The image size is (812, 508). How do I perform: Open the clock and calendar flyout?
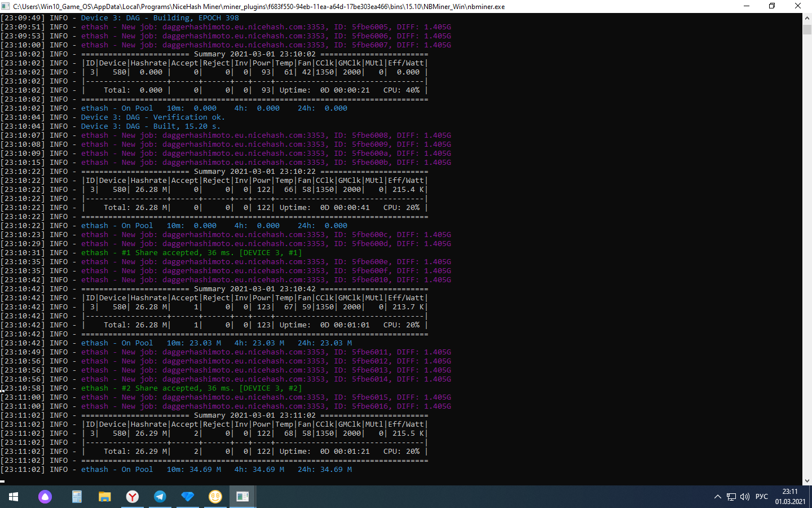pos(790,497)
